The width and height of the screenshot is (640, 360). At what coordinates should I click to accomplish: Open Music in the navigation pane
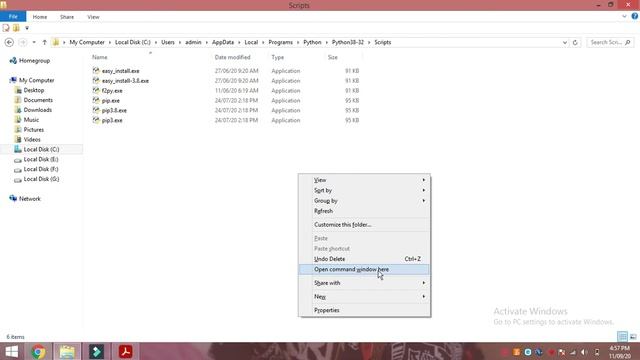[x=31, y=120]
